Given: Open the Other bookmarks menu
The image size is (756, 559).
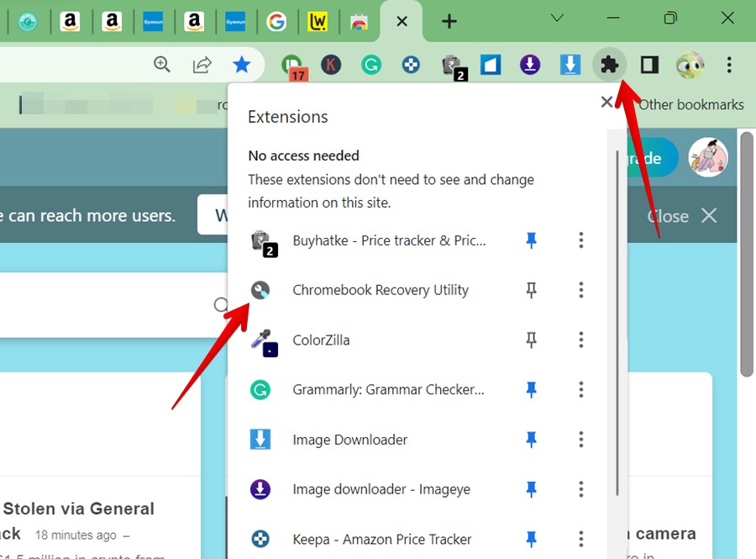Looking at the screenshot, I should click(x=691, y=104).
